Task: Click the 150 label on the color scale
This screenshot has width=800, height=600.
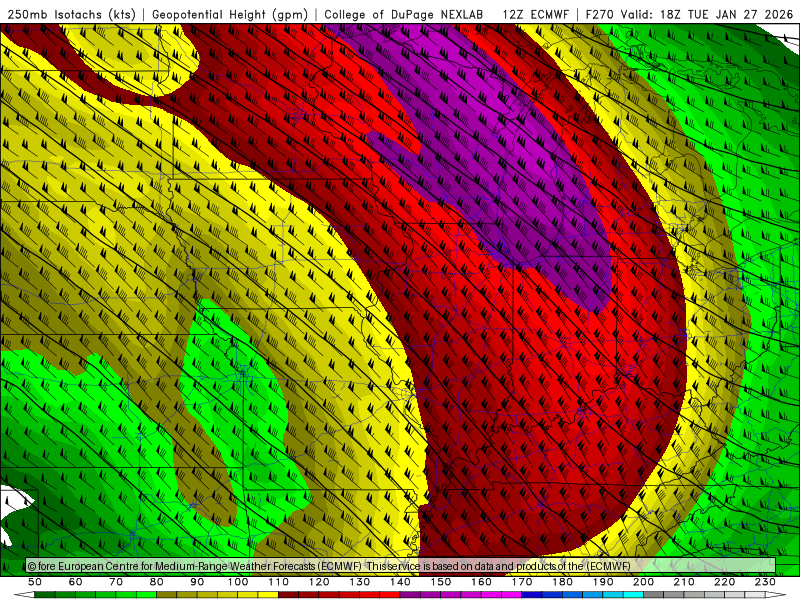Action: (441, 582)
